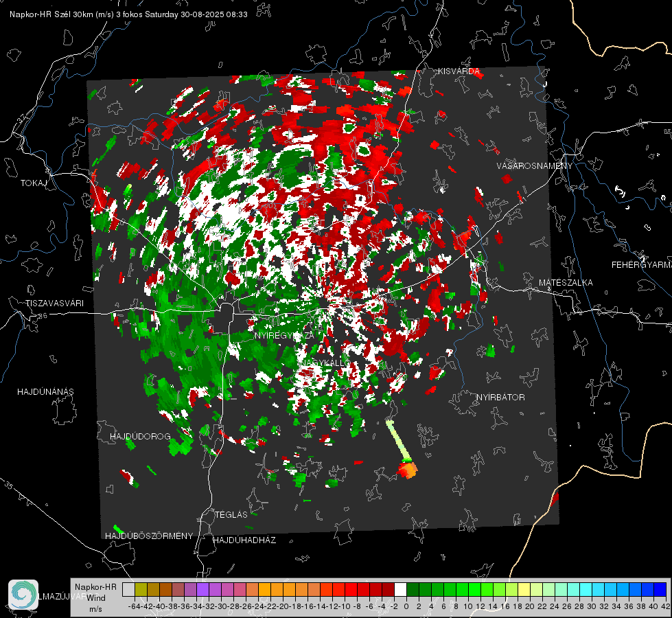The width and height of the screenshot is (672, 618).
Task: Click the KISVÁRDA city label
Action: (x=459, y=71)
